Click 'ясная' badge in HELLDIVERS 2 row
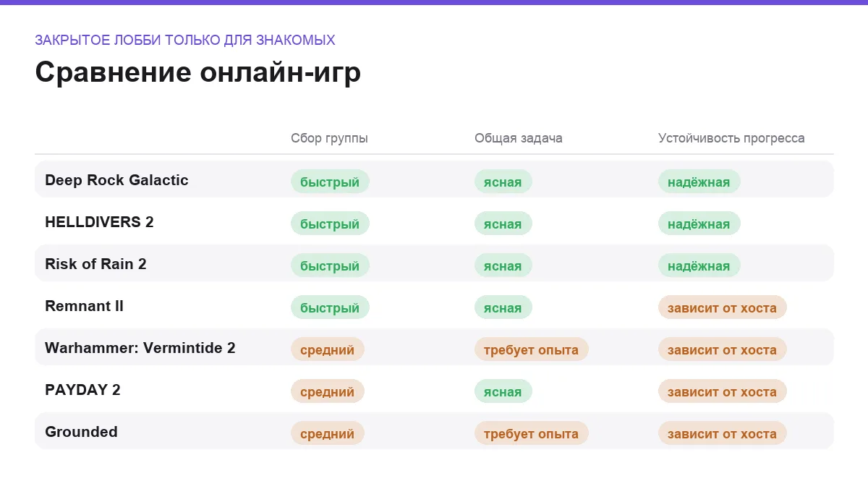The width and height of the screenshot is (868, 489). pyautogui.click(x=503, y=224)
